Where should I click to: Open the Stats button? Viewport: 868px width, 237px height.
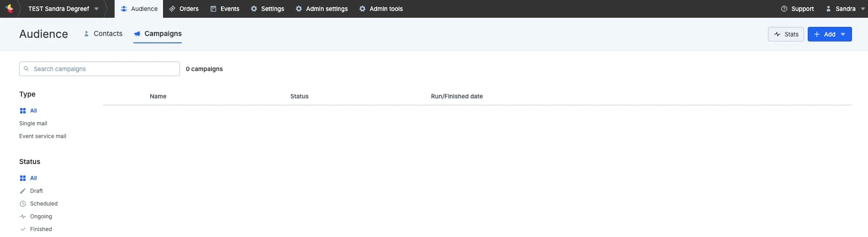786,34
